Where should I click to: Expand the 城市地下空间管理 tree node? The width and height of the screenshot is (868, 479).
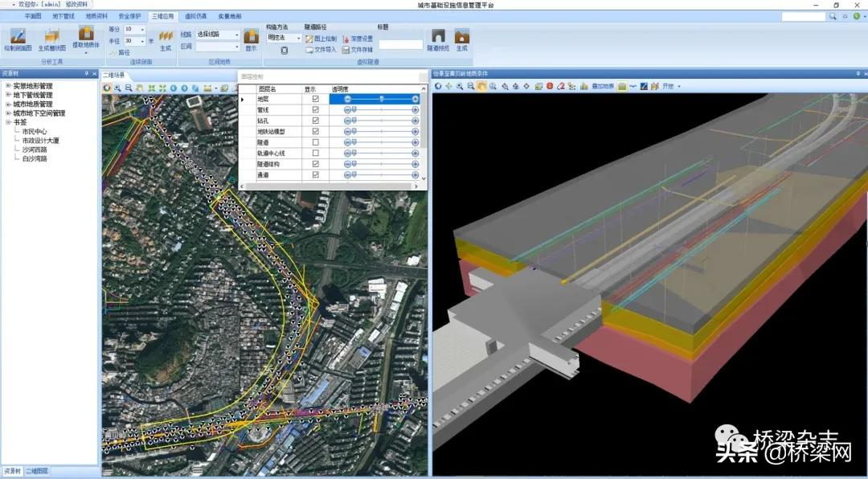[x=8, y=113]
